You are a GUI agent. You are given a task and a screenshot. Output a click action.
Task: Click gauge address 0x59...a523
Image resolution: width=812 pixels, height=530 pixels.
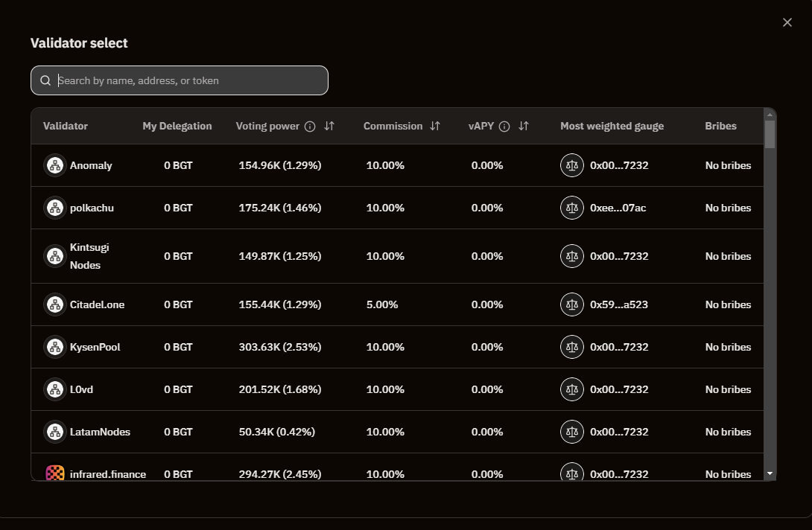[619, 305]
